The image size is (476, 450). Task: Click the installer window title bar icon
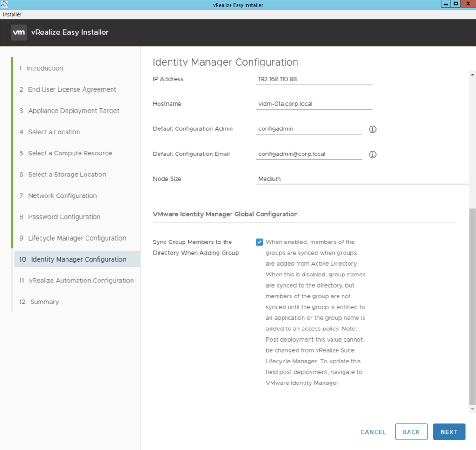point(5,4)
